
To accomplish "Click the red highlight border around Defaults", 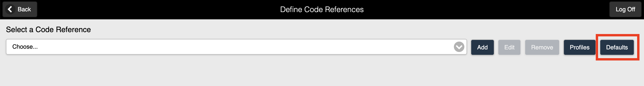I will tap(617, 35).
